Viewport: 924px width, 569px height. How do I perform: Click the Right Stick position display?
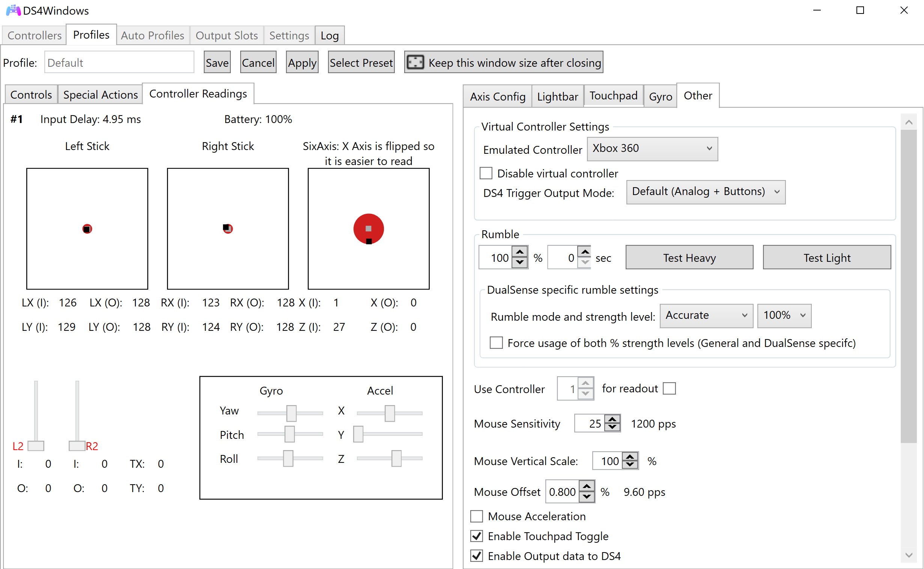[228, 229]
